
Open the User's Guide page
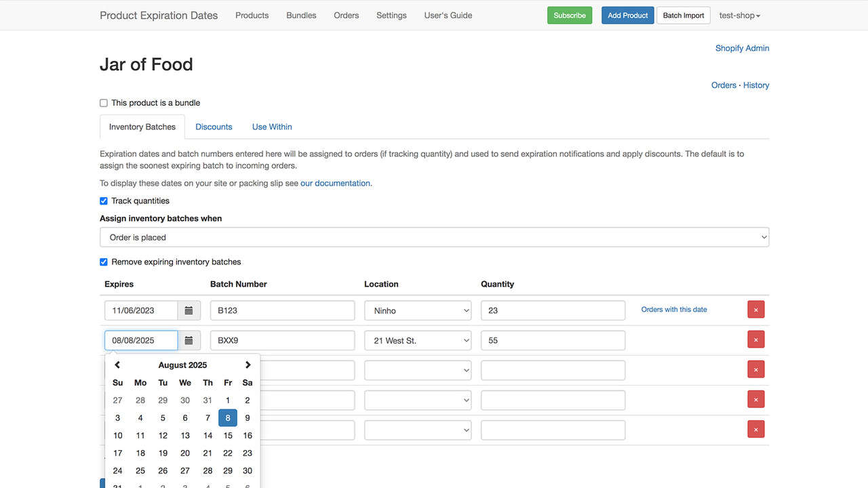pyautogui.click(x=448, y=15)
